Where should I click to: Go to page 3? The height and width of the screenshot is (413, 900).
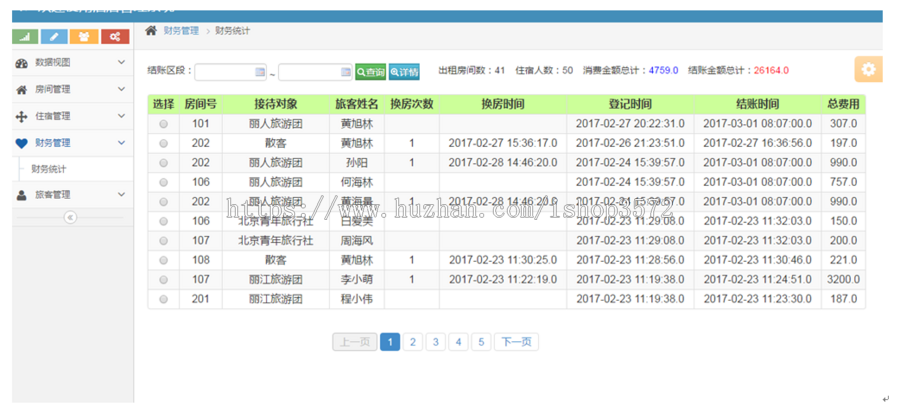coord(436,342)
